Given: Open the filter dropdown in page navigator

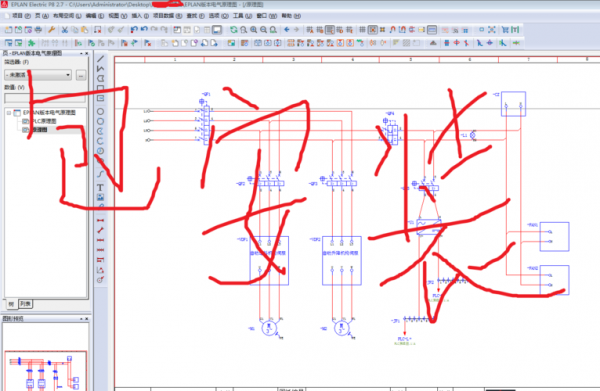Looking at the screenshot, I should [x=38, y=75].
